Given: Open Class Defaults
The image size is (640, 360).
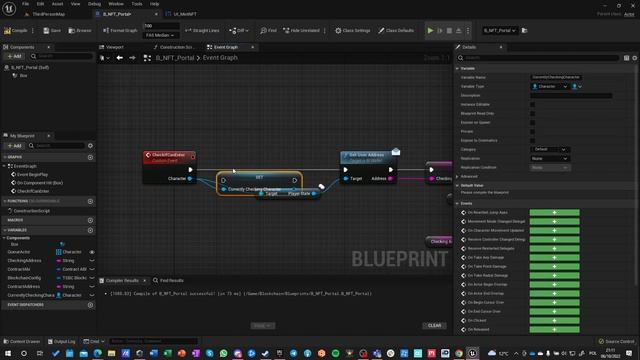Looking at the screenshot, I should (x=396, y=31).
